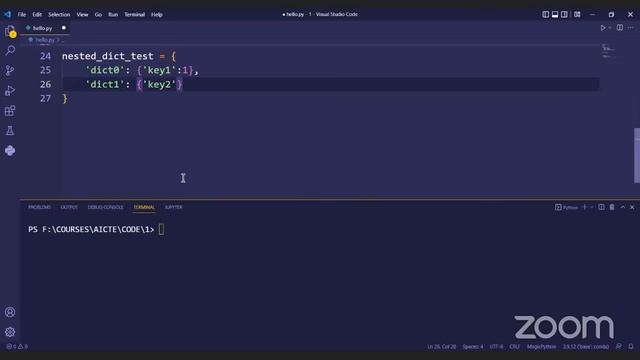Close hello.py tab via unsaved dot

click(x=64, y=28)
